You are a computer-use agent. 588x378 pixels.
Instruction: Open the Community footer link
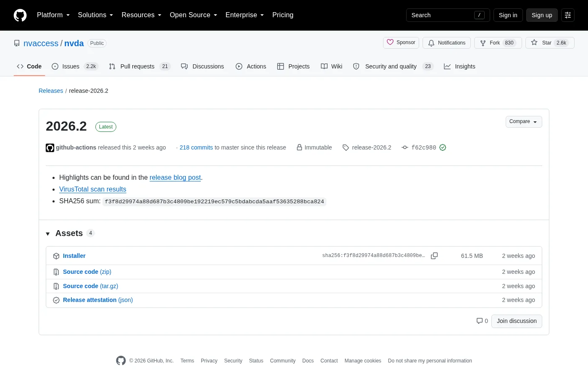coord(283,361)
